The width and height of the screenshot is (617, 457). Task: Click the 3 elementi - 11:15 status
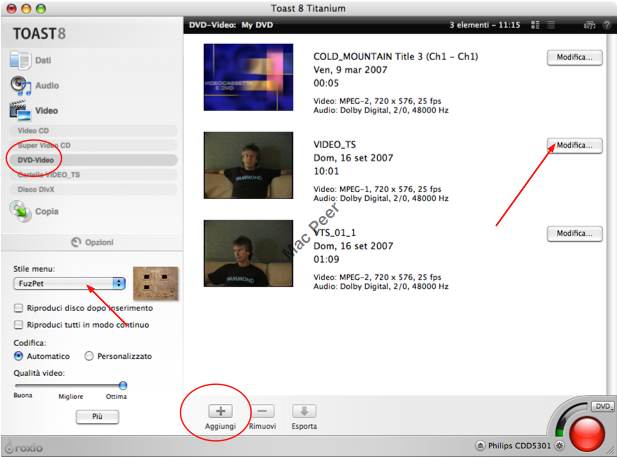(x=485, y=25)
